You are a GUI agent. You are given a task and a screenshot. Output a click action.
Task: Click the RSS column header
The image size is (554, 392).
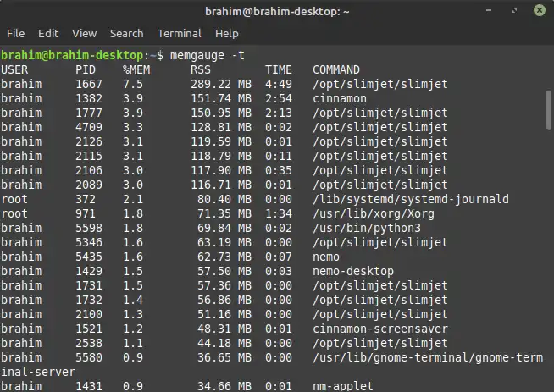201,69
